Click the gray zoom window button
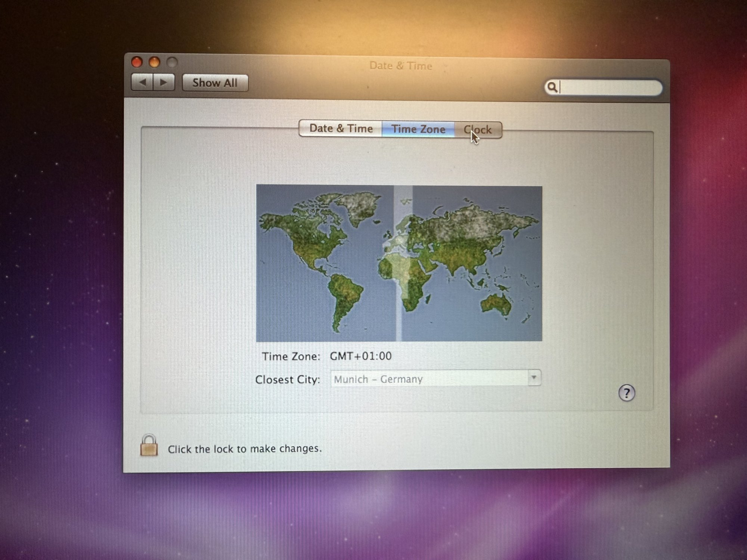Screen dimensions: 747x560 (172, 62)
